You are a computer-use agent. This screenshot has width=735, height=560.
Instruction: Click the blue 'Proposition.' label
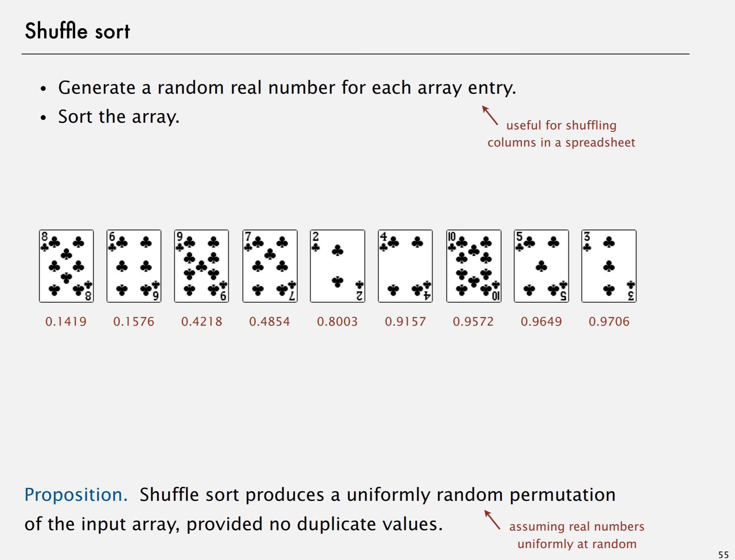(76, 495)
